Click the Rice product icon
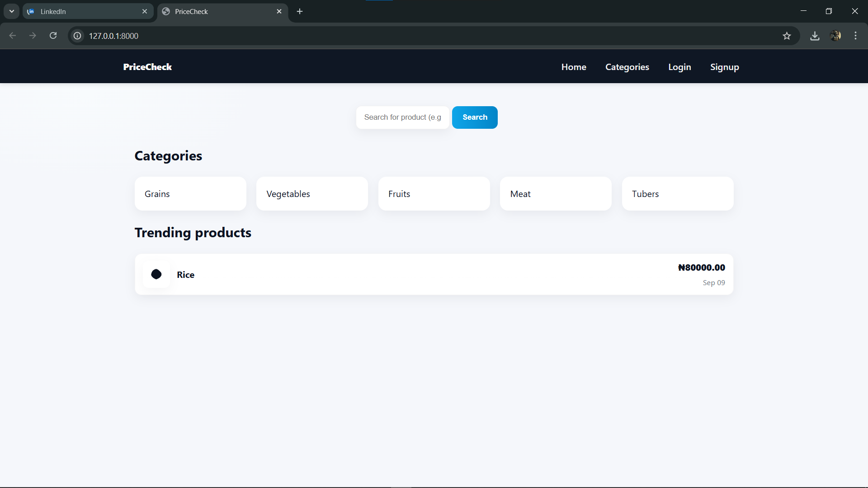Screen dimensions: 868x488 click(156, 274)
